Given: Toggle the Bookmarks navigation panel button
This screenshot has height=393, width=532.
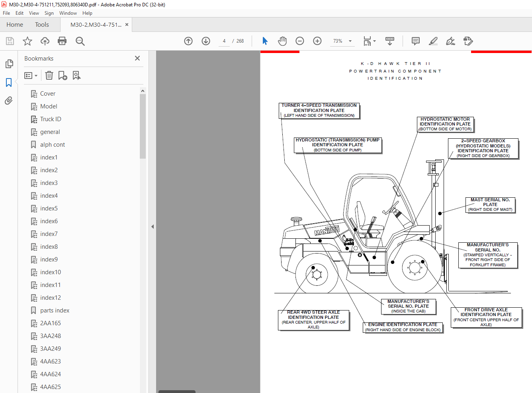Looking at the screenshot, I should pos(9,83).
